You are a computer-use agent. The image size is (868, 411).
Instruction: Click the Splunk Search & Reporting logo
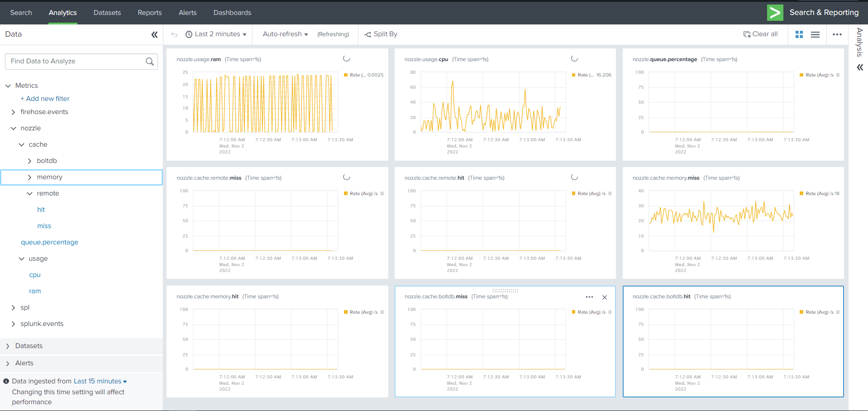click(x=775, y=12)
